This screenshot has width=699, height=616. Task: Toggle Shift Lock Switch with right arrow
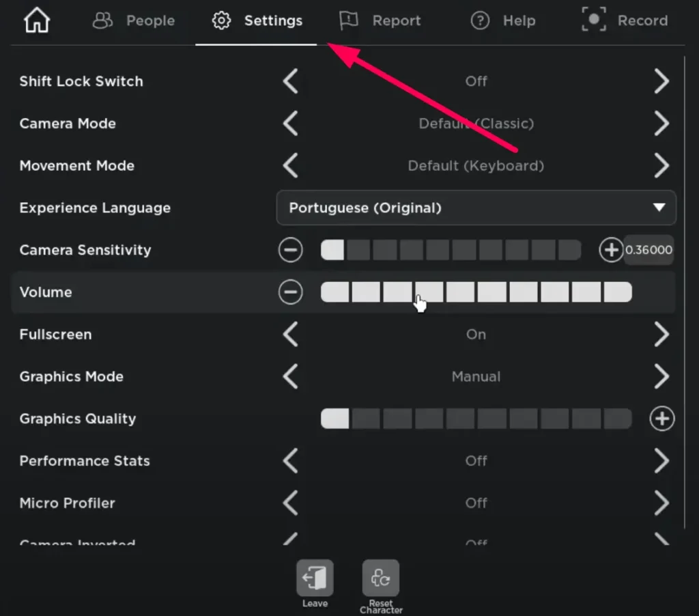point(661,82)
